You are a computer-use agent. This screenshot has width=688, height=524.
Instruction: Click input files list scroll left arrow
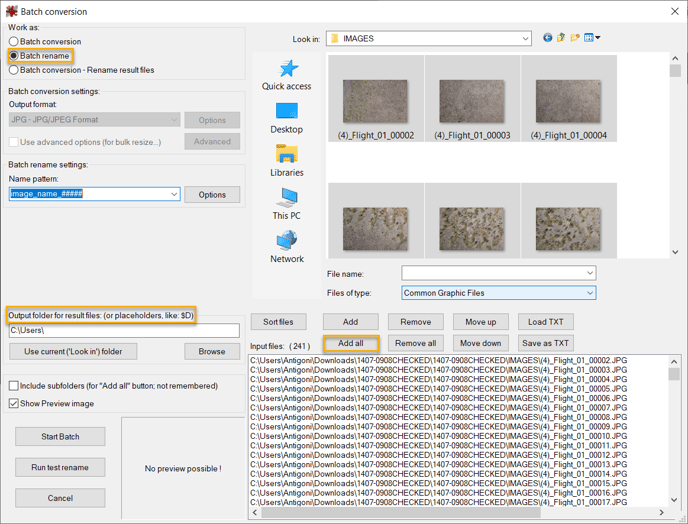click(x=255, y=512)
